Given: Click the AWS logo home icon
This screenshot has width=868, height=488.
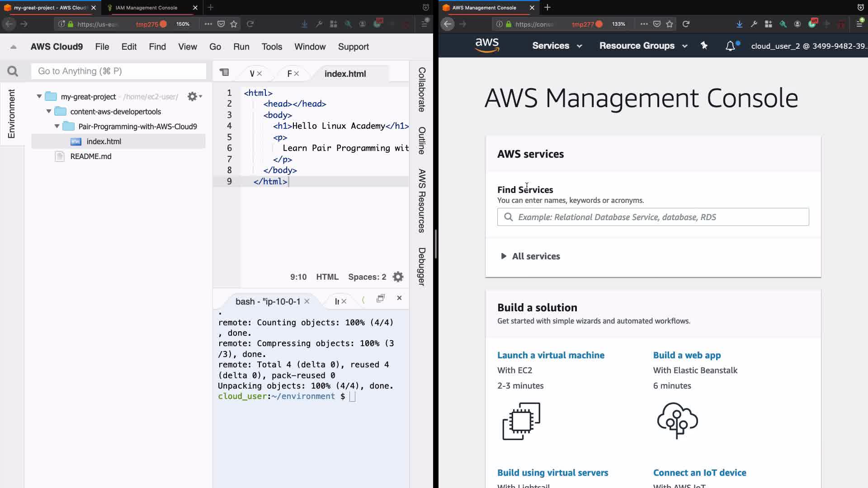Looking at the screenshot, I should point(487,46).
